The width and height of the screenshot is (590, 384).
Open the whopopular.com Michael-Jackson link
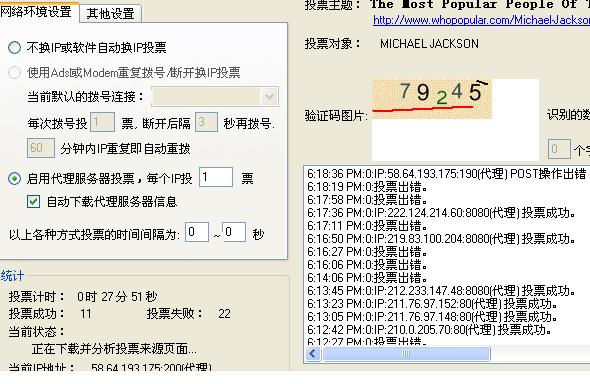[x=481, y=20]
